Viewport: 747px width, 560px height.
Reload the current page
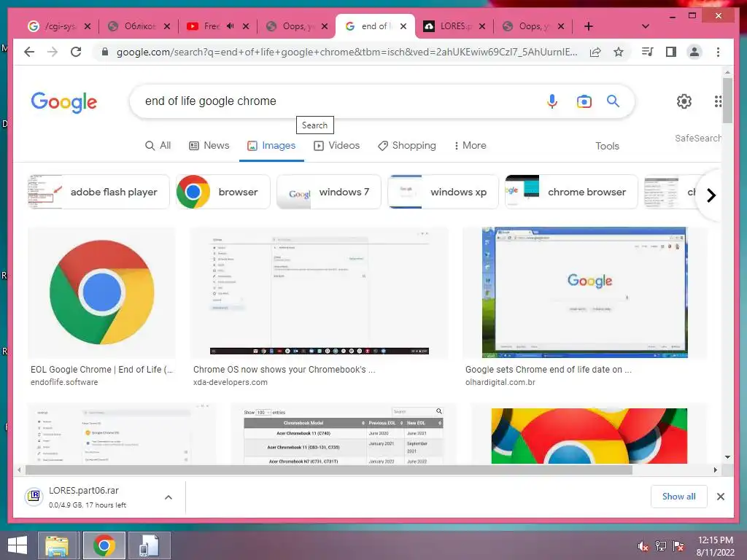76,52
